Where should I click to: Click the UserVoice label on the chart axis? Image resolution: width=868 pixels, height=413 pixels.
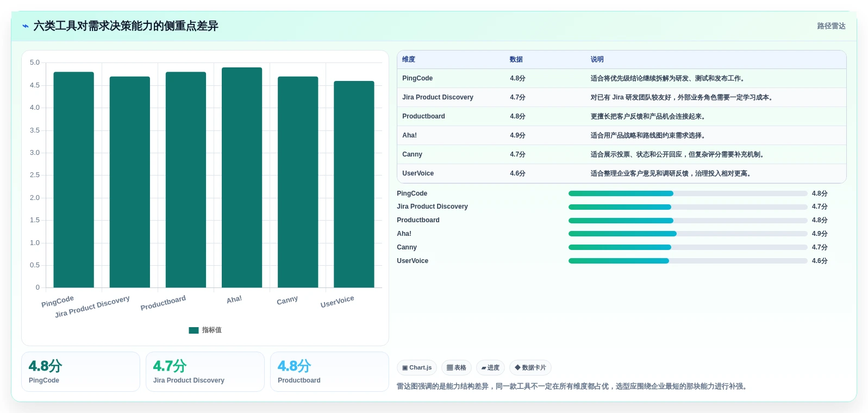tap(337, 302)
